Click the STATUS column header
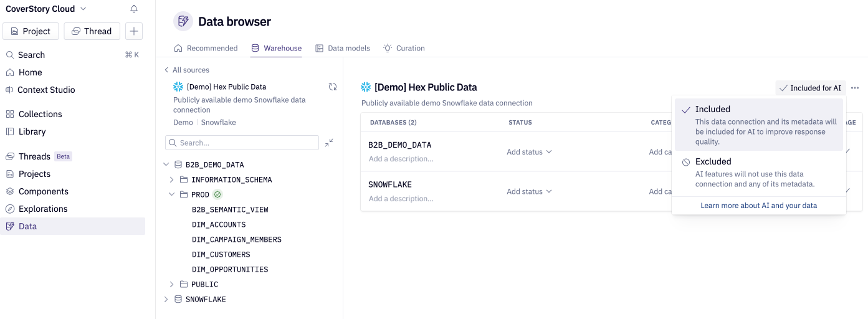868x319 pixels. 520,123
